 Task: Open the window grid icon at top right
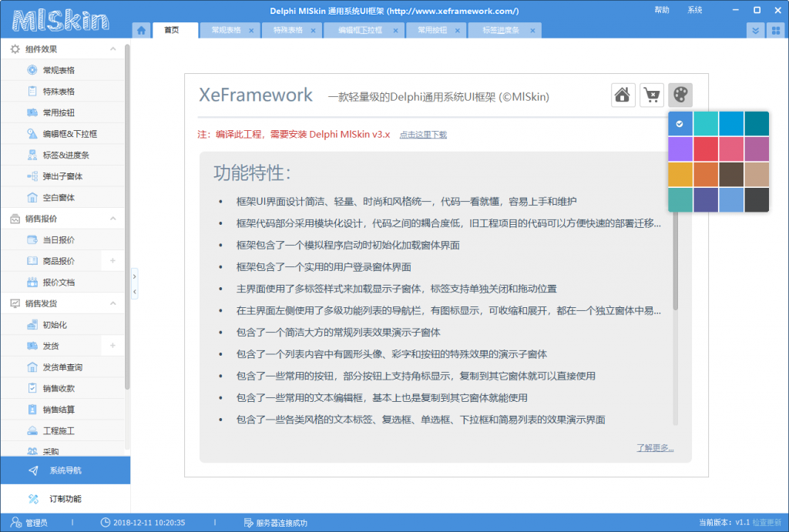pos(776,30)
